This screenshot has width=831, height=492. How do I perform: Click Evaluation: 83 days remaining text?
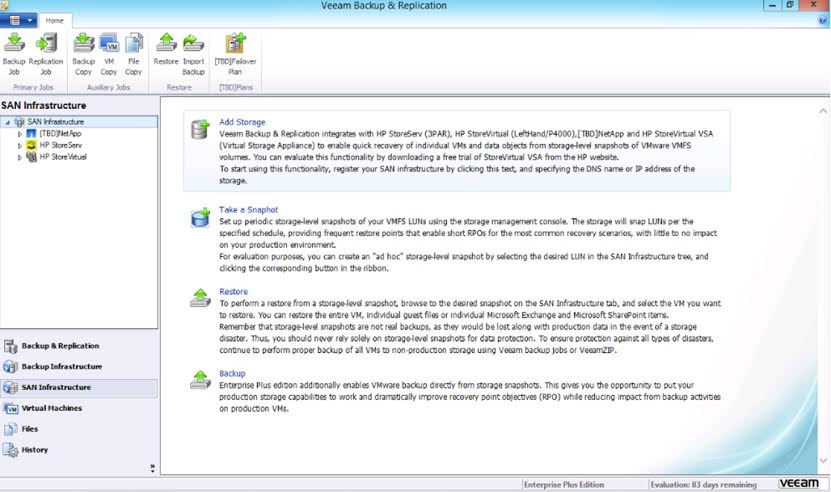(703, 485)
